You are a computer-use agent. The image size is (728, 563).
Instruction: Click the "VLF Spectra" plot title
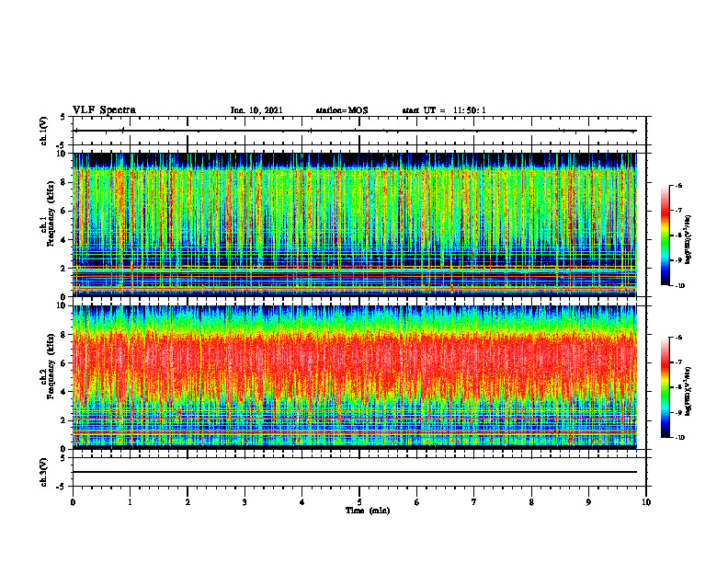[x=104, y=110]
